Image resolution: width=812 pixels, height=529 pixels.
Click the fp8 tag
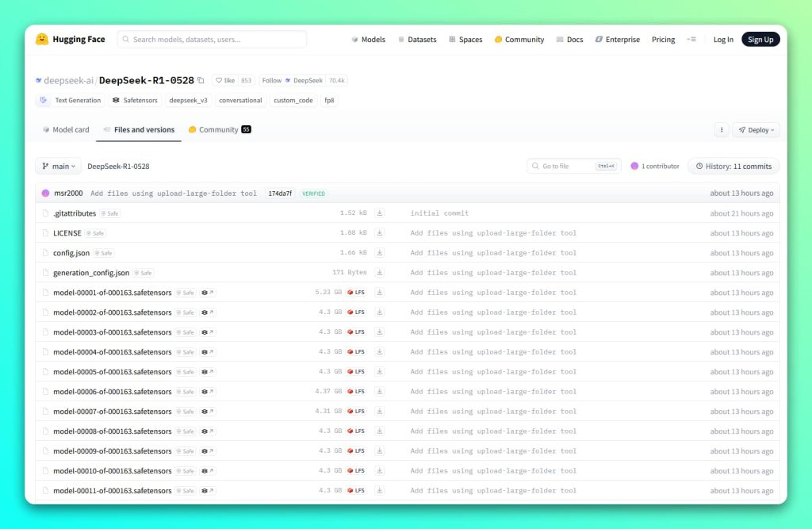coord(329,101)
